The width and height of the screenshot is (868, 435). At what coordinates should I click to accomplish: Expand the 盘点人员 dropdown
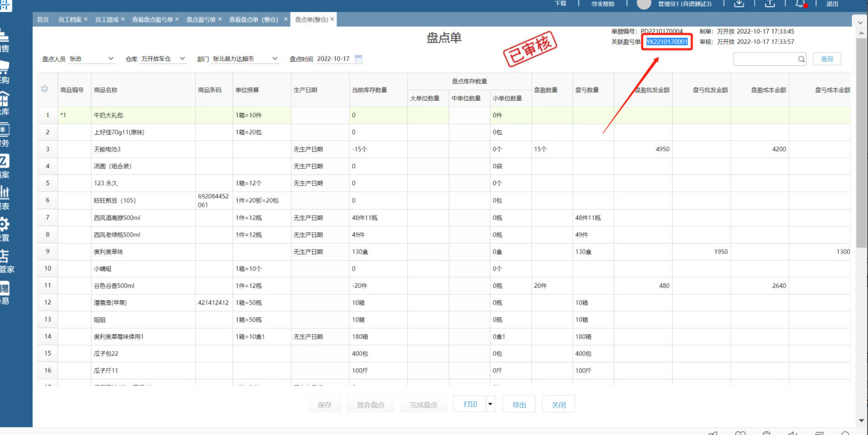(x=111, y=58)
